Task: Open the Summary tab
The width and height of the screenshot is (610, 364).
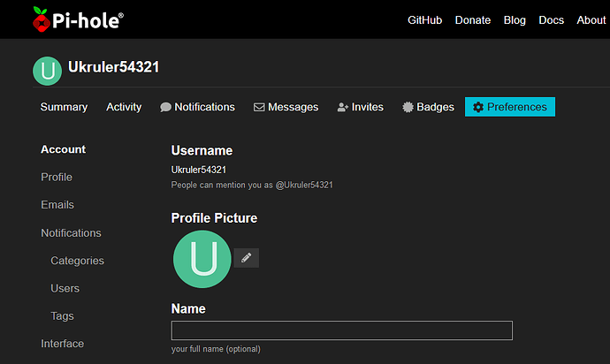Action: click(x=64, y=107)
